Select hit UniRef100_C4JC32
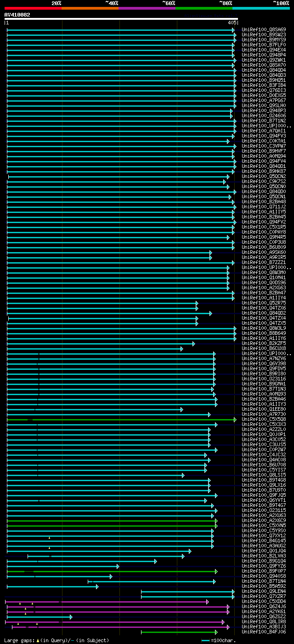294x644 pixels. point(264,455)
